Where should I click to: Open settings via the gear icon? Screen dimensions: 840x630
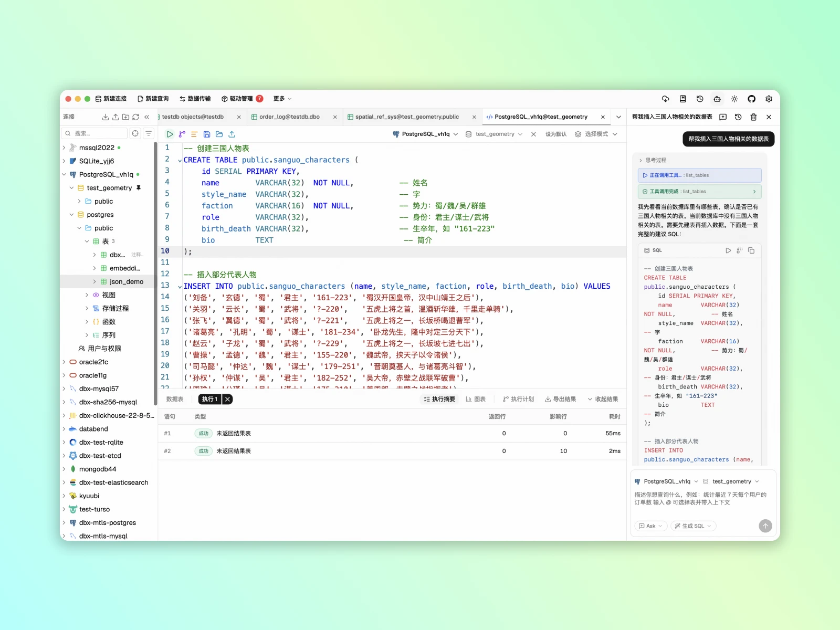[x=769, y=99]
